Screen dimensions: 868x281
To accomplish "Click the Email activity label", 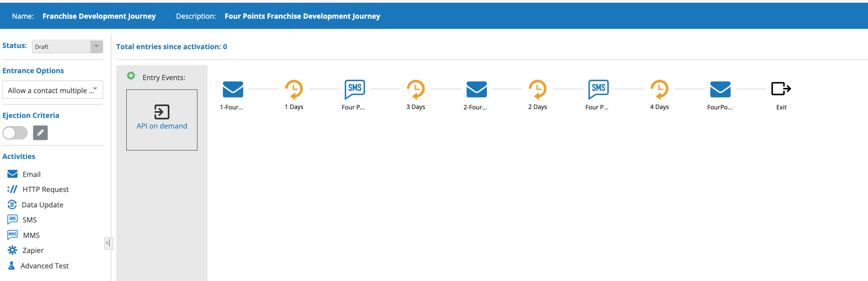I will click(x=32, y=174).
